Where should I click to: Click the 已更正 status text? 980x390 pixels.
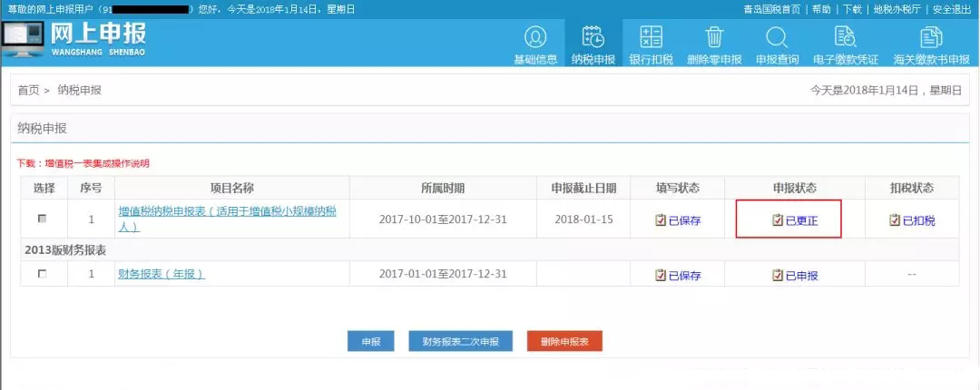pyautogui.click(x=801, y=220)
